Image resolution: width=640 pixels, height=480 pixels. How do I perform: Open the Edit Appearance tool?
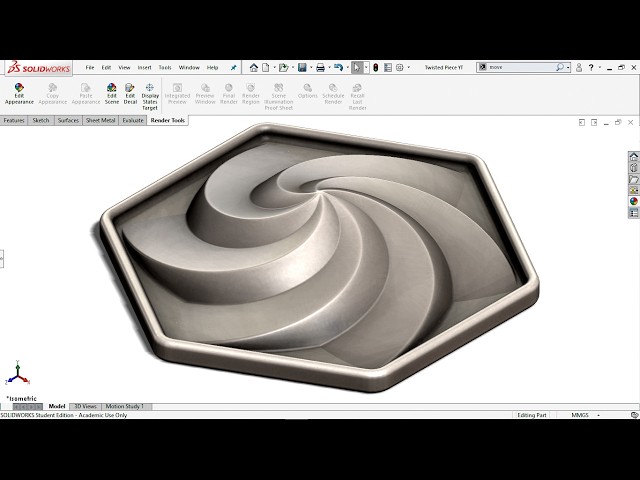pyautogui.click(x=19, y=94)
